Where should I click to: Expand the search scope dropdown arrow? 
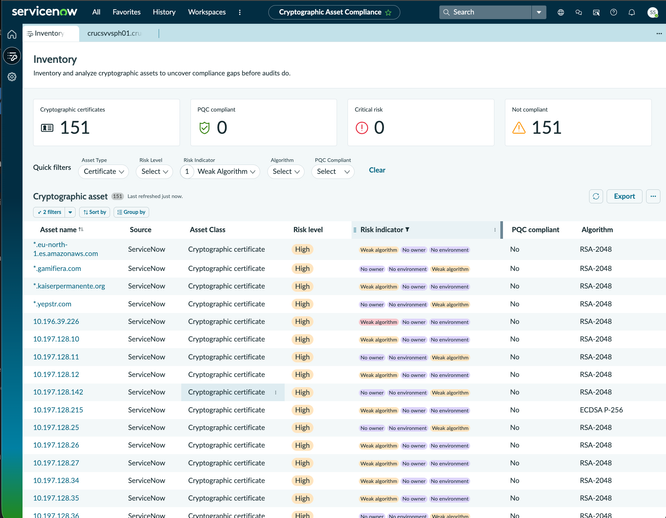[x=539, y=12]
